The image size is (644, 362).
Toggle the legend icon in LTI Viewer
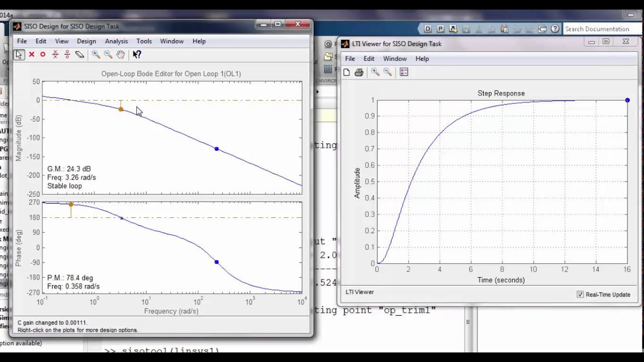click(404, 72)
